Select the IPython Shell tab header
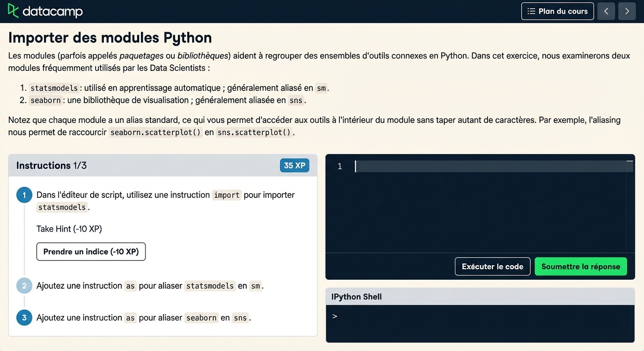The image size is (644, 351). (x=356, y=297)
